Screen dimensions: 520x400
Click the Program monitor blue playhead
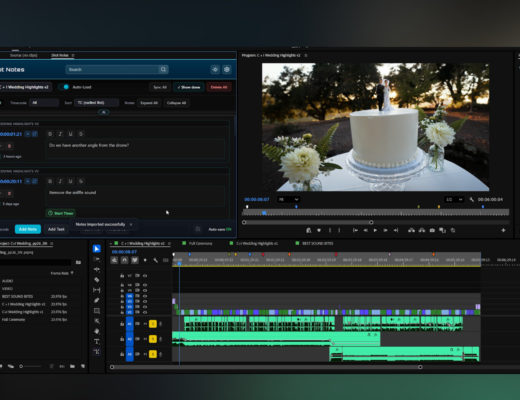264,212
